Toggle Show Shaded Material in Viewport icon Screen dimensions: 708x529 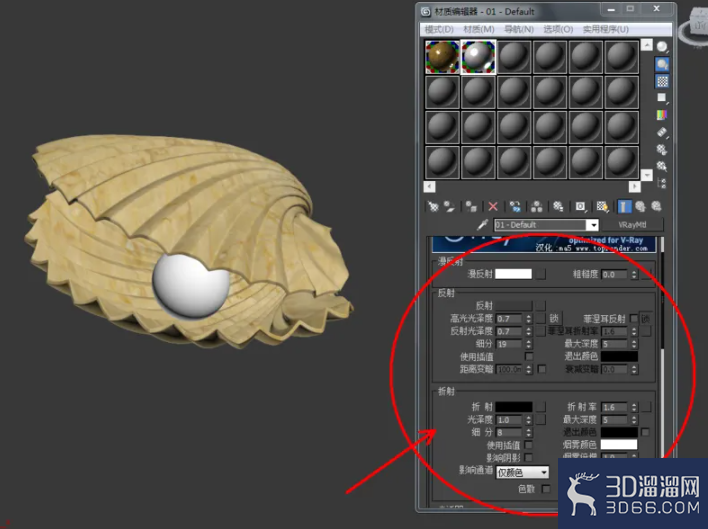click(x=602, y=207)
